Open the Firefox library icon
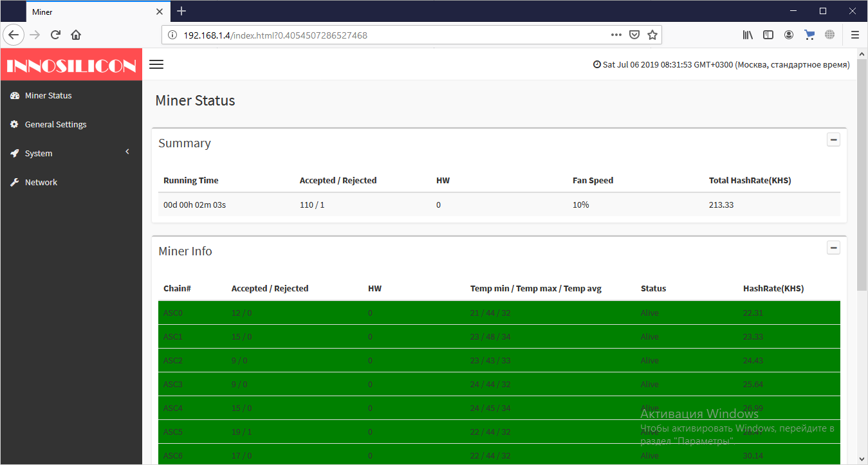 click(748, 35)
